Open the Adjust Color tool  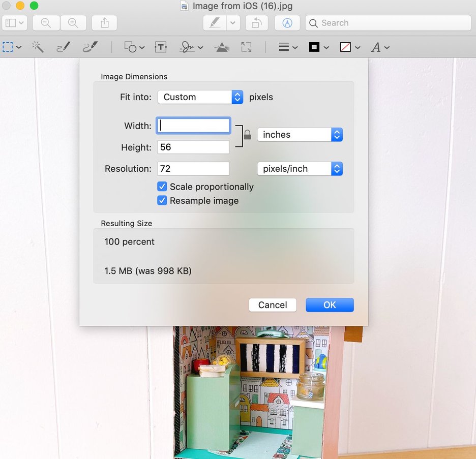tap(222, 47)
